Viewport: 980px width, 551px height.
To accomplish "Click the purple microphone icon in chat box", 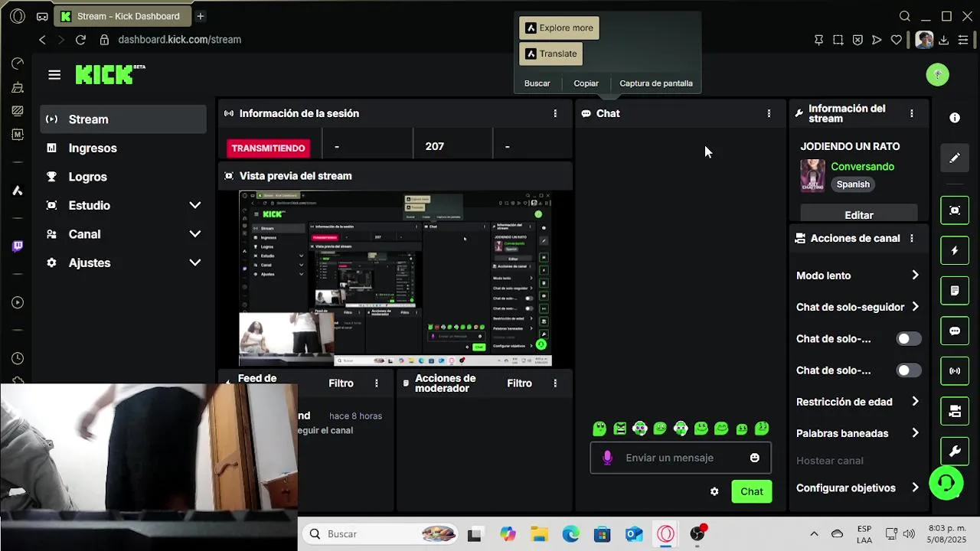I will point(607,458).
